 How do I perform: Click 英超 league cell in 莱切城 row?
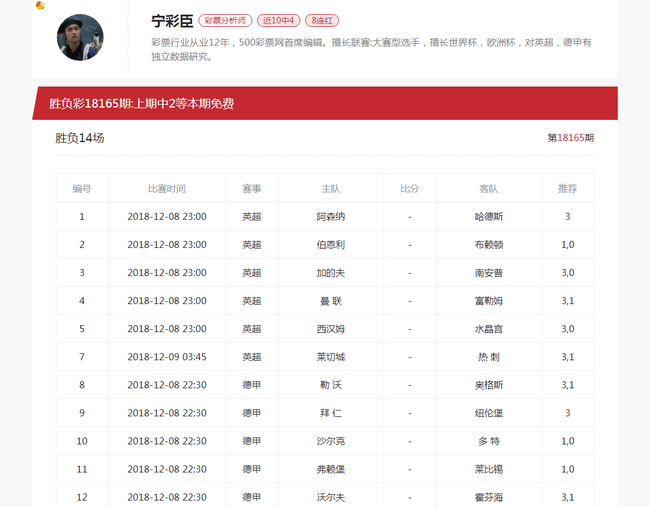[x=252, y=357]
